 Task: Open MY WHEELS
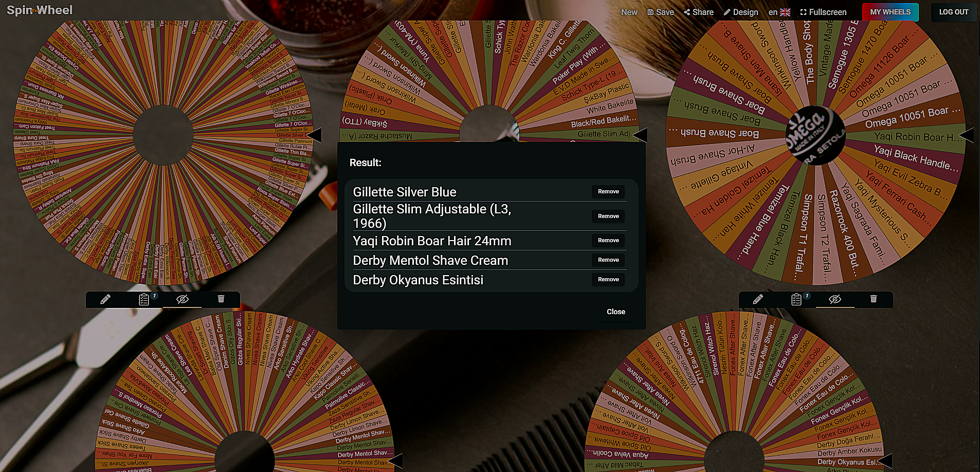pos(890,12)
